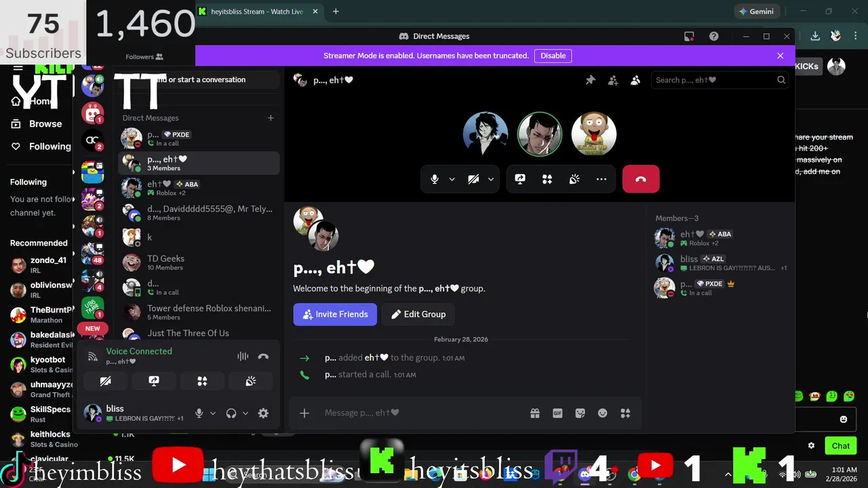Open soundboard in voice panel
This screenshot has height=488, width=868.
coord(251,382)
